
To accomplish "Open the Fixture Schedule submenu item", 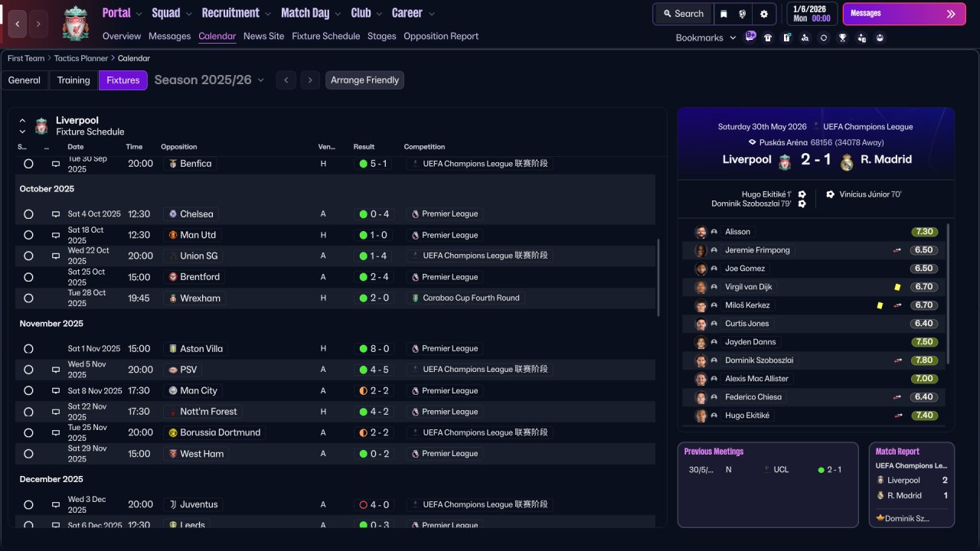I will pyautogui.click(x=326, y=36).
